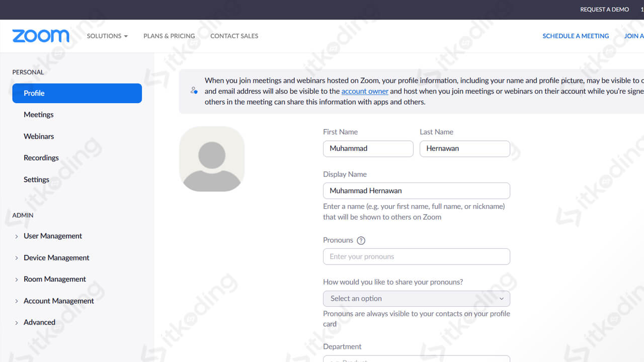Click 'Pronouns are always visible' hint text
This screenshot has width=644, height=362.
click(417, 319)
